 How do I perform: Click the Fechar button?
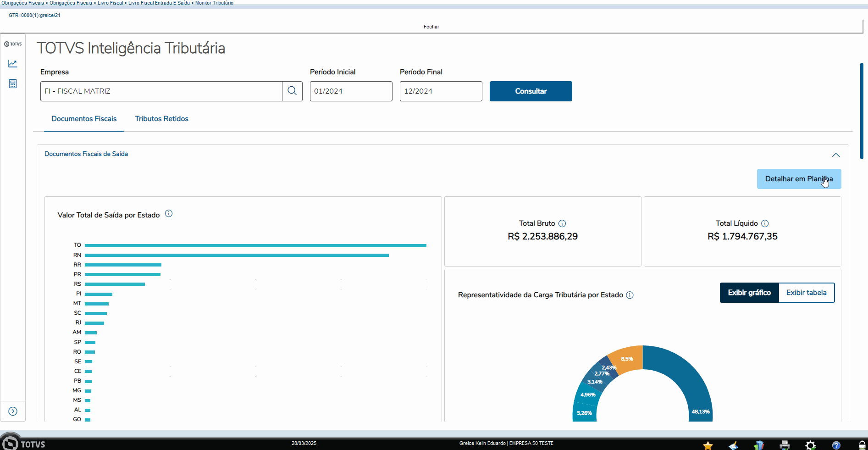pyautogui.click(x=431, y=27)
